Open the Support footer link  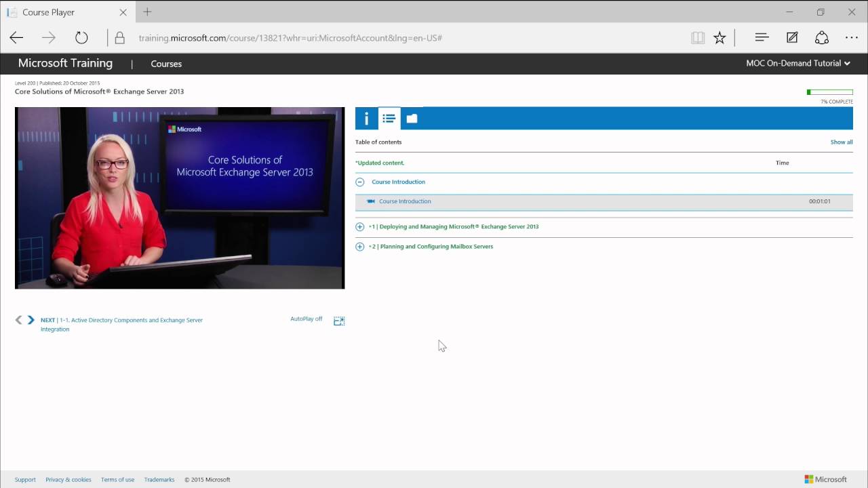pos(25,480)
